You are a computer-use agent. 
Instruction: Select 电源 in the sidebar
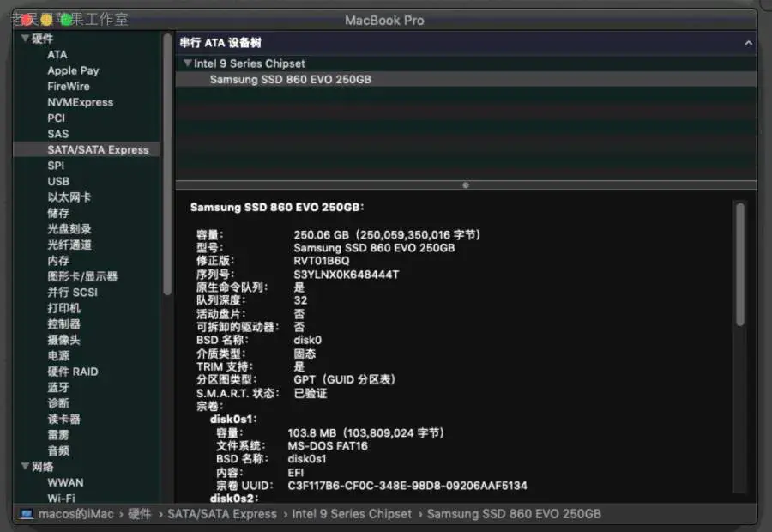(58, 355)
